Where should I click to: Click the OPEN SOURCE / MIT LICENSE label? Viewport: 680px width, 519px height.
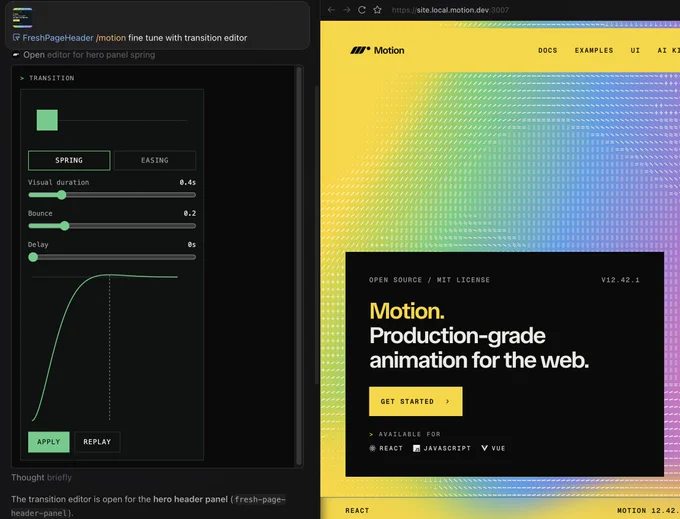[x=429, y=280]
